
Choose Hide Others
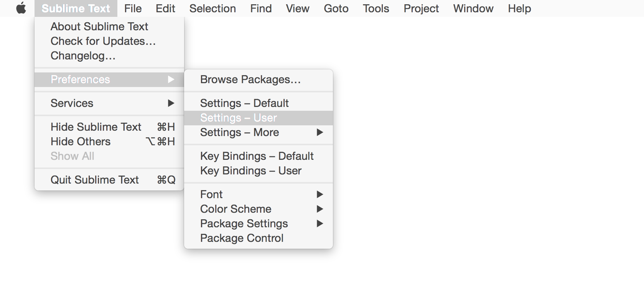[x=81, y=141]
